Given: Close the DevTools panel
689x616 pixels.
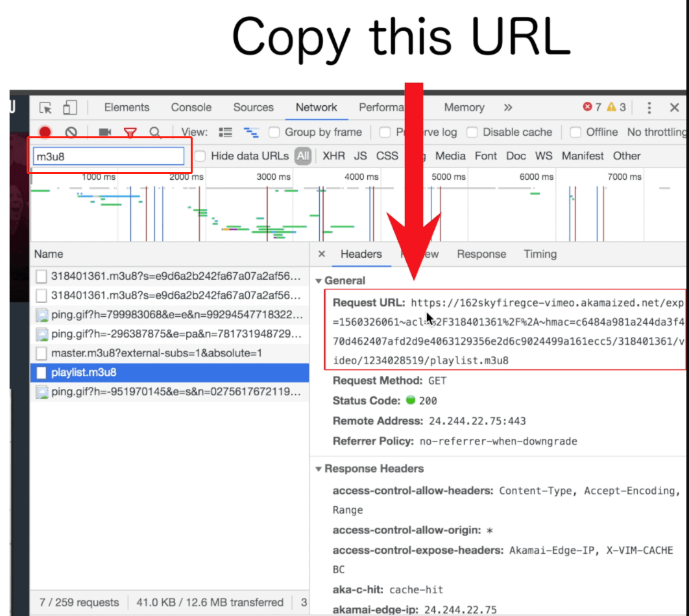Looking at the screenshot, I should click(675, 107).
